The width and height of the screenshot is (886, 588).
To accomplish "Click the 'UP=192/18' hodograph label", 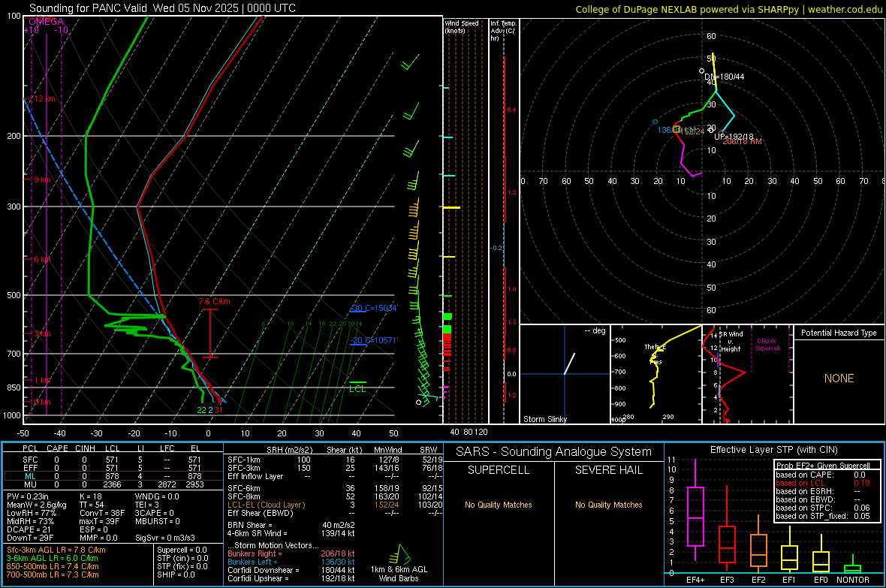I will pyautogui.click(x=734, y=137).
